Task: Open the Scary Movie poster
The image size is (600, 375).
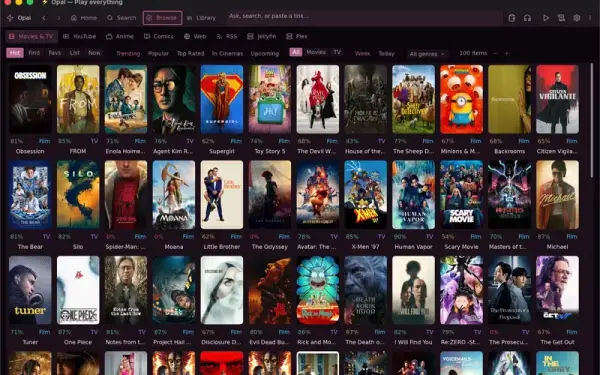Action: pos(461,194)
